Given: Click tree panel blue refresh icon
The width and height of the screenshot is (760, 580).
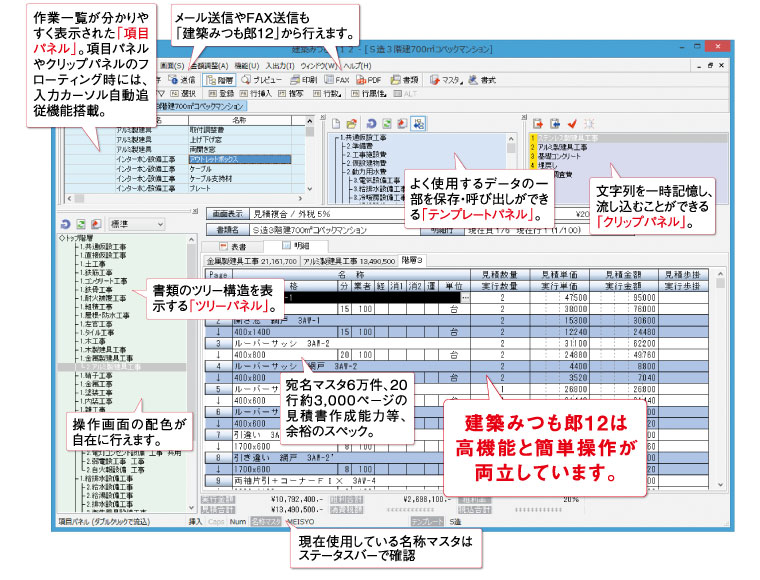Looking at the screenshot, I should pyautogui.click(x=65, y=224).
